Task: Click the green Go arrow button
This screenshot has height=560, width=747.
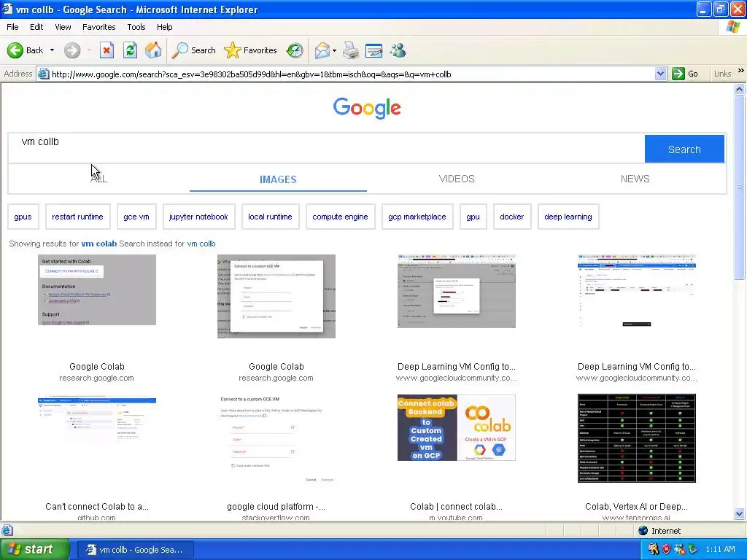Action: 678,74
